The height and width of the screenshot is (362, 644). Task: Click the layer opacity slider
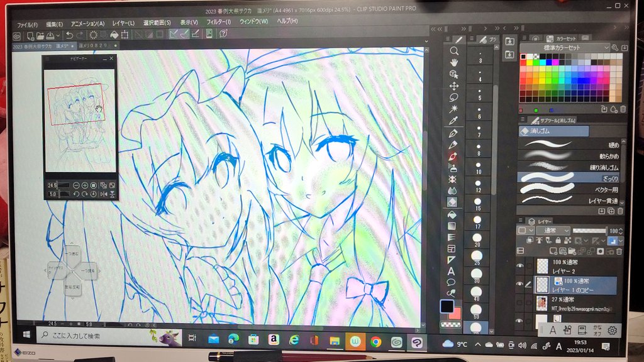589,231
